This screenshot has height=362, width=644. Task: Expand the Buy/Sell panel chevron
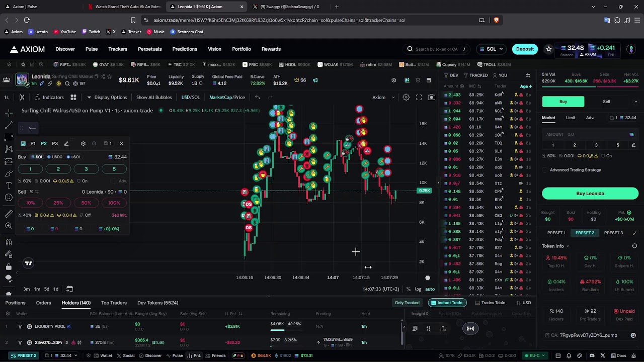tap(635, 102)
